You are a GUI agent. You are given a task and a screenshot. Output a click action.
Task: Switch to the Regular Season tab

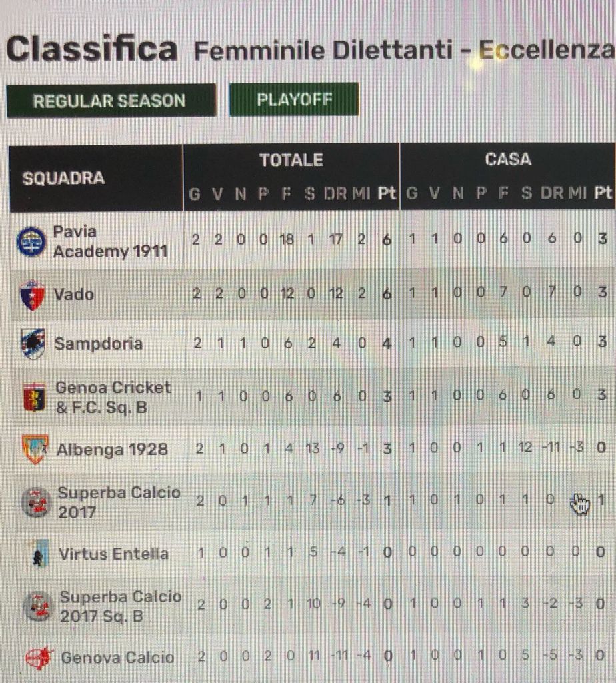click(x=111, y=101)
